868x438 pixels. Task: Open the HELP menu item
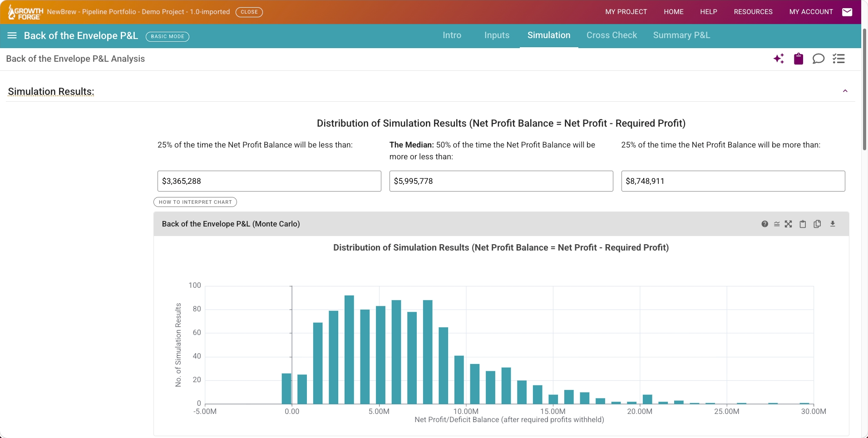tap(709, 12)
